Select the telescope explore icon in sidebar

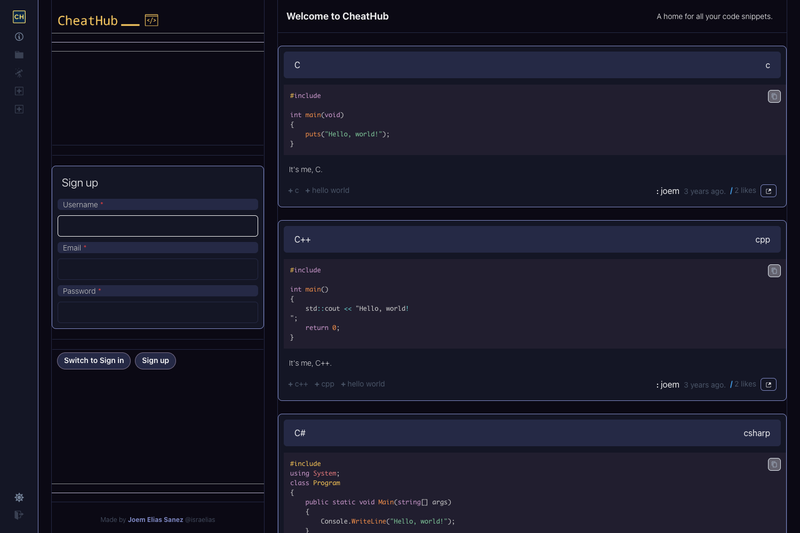(x=19, y=73)
